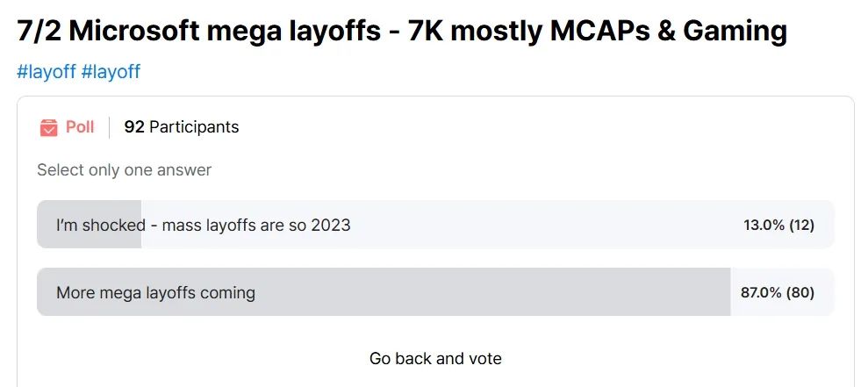Click '7/2' at the start of the title
The height and width of the screenshot is (387, 868).
tap(39, 31)
